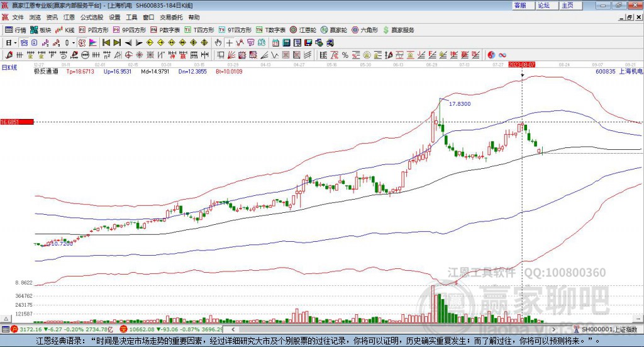Click the infinity symbol tool icon
This screenshot has height=347, width=644.
pos(502,55)
